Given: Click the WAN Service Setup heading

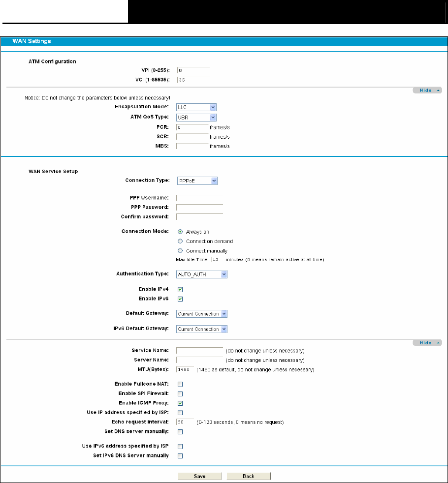Looking at the screenshot, I should point(53,171).
